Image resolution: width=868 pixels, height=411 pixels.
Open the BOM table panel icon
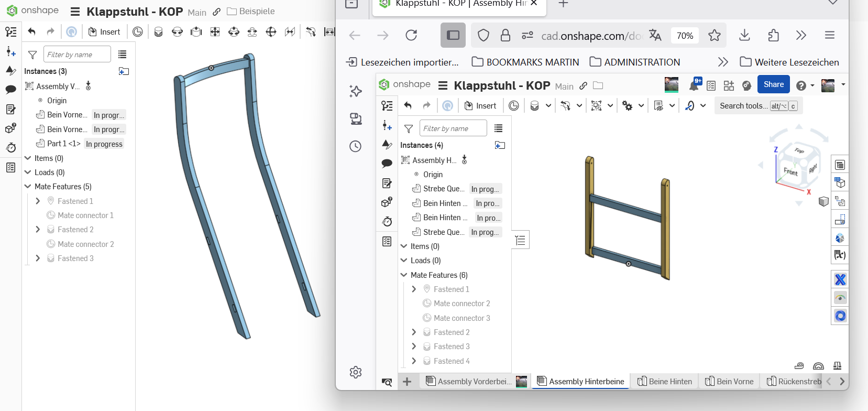[840, 165]
